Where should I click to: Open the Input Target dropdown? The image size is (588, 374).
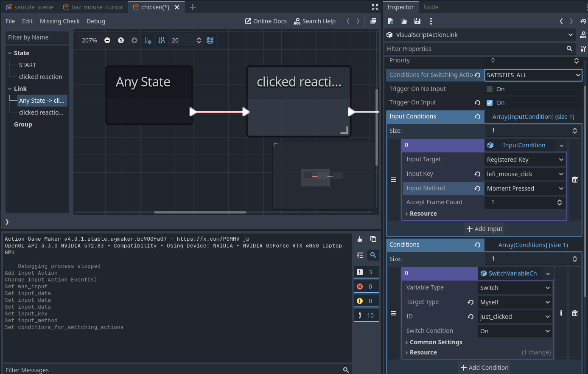tap(525, 160)
